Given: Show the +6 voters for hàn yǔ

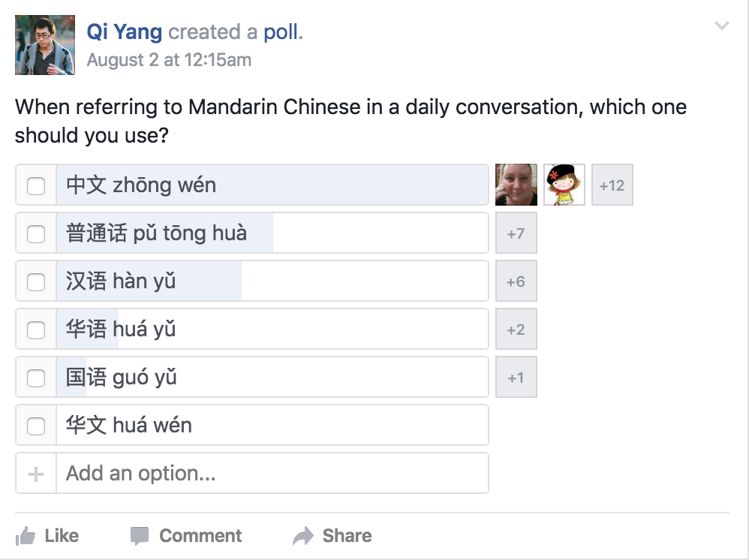Looking at the screenshot, I should 516,281.
